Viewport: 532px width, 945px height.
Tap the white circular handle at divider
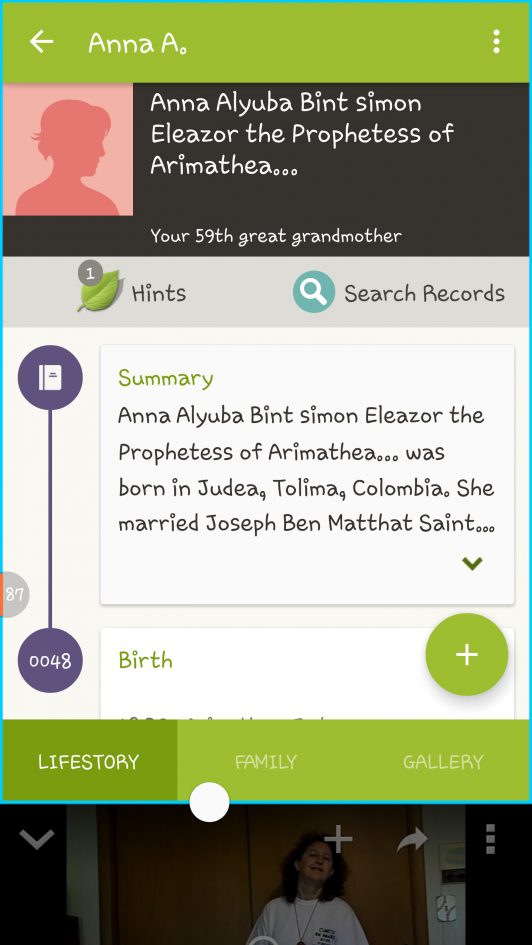point(209,802)
